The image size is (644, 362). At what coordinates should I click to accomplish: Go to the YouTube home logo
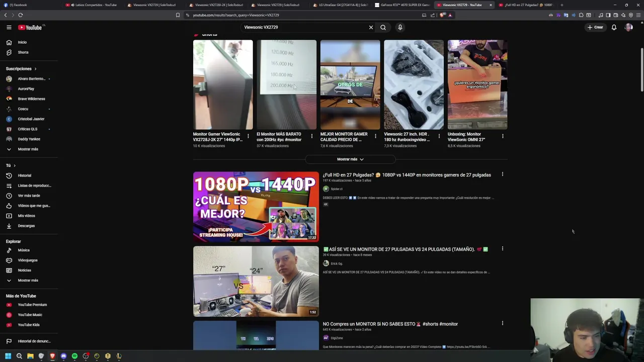pos(30,27)
